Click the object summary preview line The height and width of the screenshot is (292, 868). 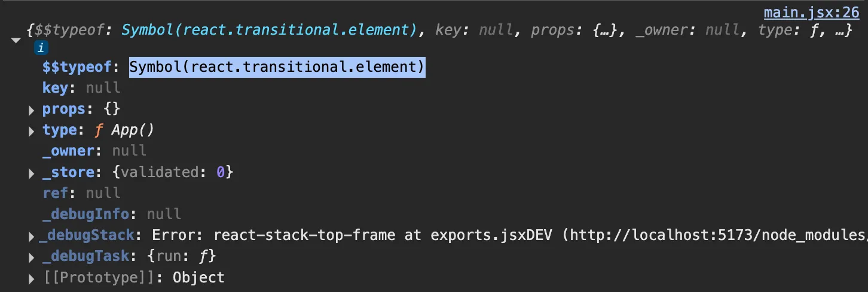439,31
